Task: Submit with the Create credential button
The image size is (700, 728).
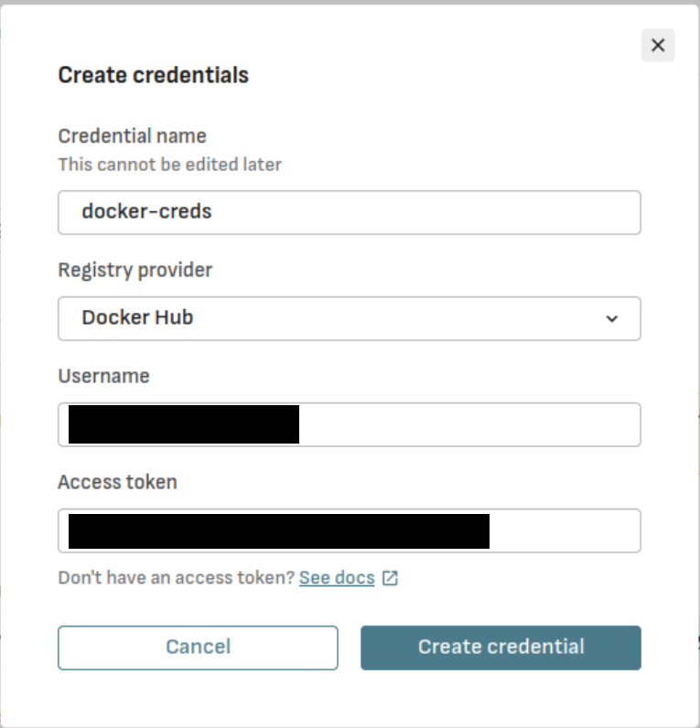Action: coord(501,648)
